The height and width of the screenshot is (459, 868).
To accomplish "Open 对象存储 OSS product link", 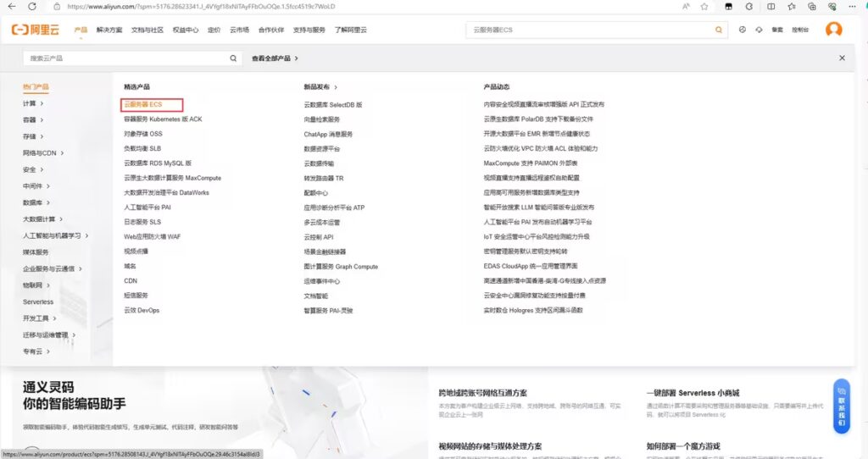I will coord(142,134).
